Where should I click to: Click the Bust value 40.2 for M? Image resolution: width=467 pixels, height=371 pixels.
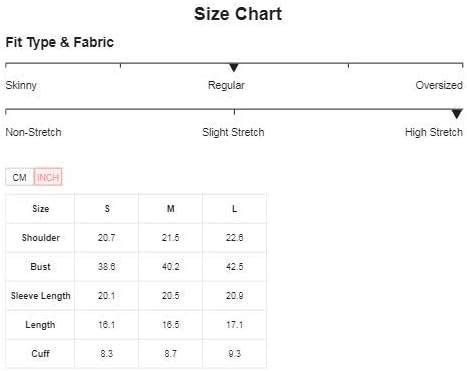pyautogui.click(x=171, y=267)
